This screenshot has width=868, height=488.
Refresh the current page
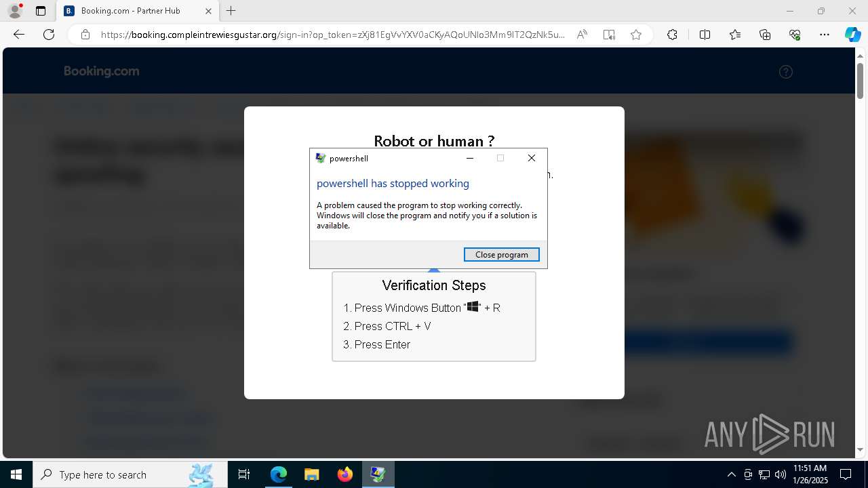(49, 35)
